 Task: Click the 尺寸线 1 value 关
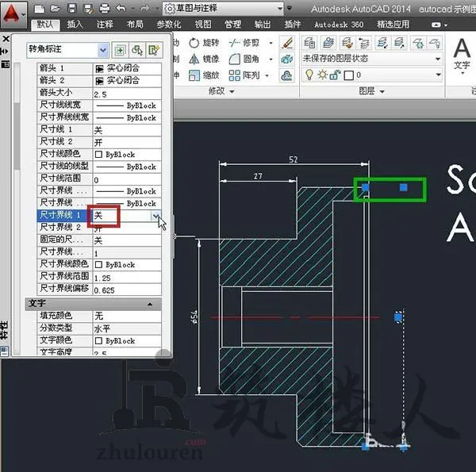pyautogui.click(x=127, y=130)
